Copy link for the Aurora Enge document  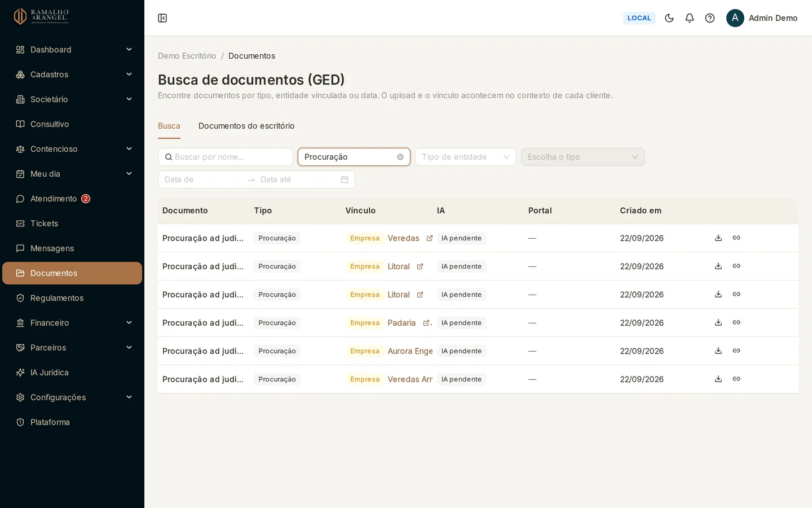pos(736,351)
